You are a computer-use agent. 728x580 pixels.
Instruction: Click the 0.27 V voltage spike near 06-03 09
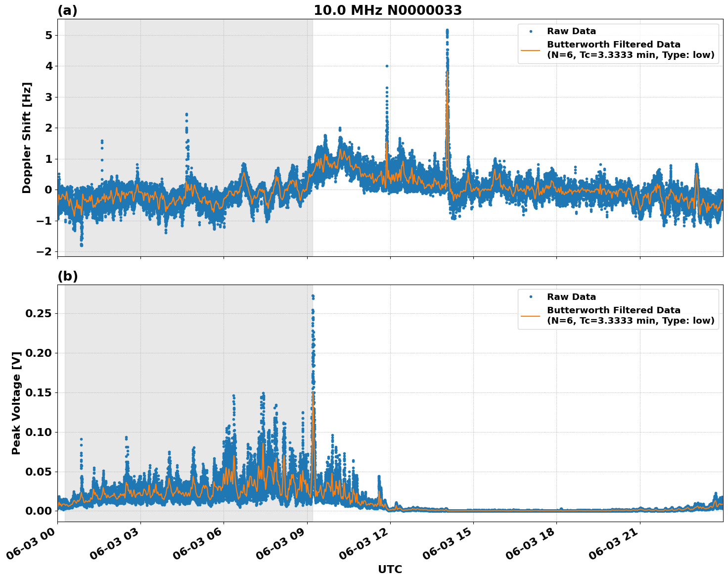pyautogui.click(x=313, y=296)
